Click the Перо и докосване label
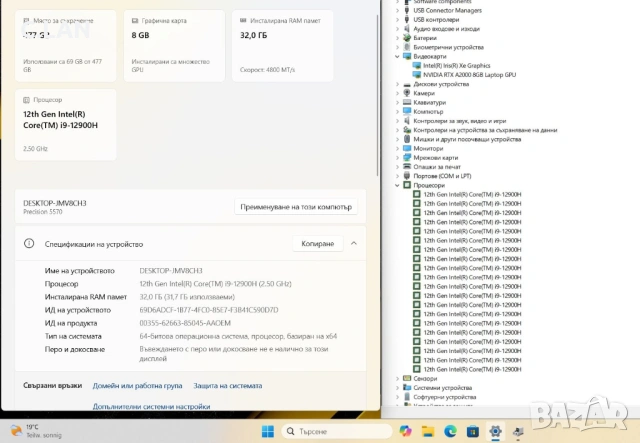Image resolution: width=640 pixels, height=443 pixels. (x=75, y=349)
